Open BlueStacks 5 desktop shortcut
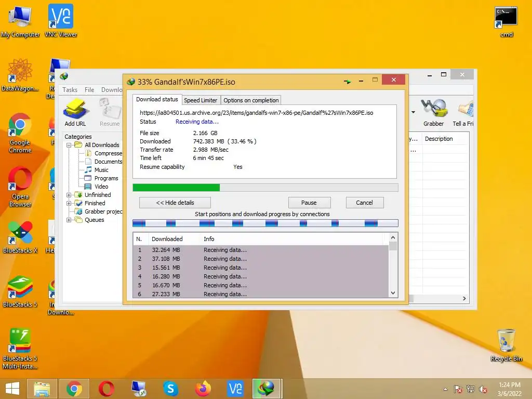The image size is (532, 399). coord(20,291)
